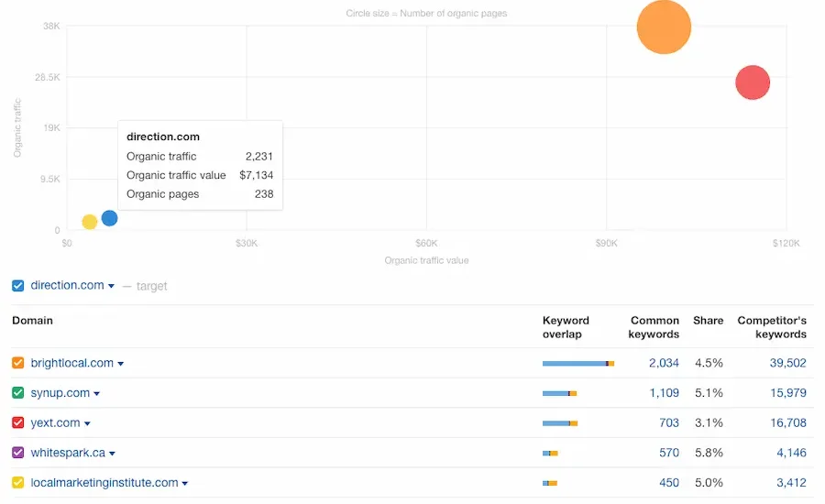
Task: Click the yellow localmarketinginstitute.com bubble
Action: click(x=89, y=222)
